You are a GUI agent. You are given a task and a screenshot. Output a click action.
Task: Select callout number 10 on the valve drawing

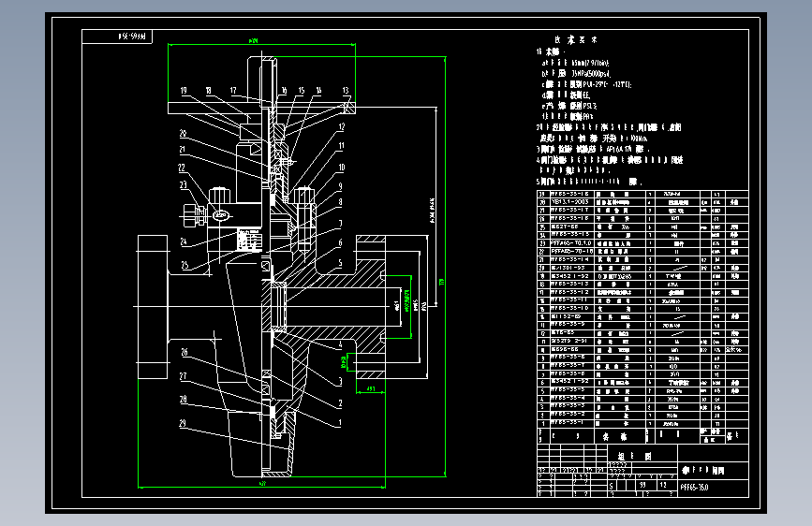341,168
